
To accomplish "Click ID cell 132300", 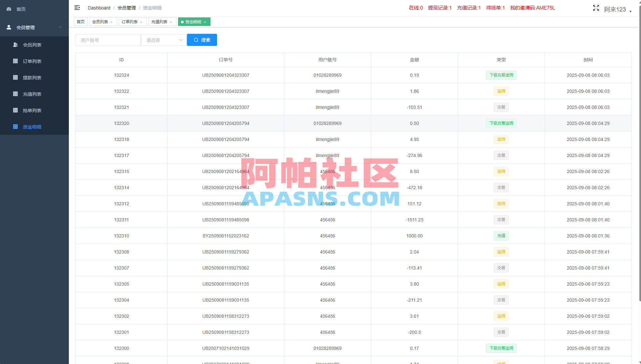I will 122,348.
